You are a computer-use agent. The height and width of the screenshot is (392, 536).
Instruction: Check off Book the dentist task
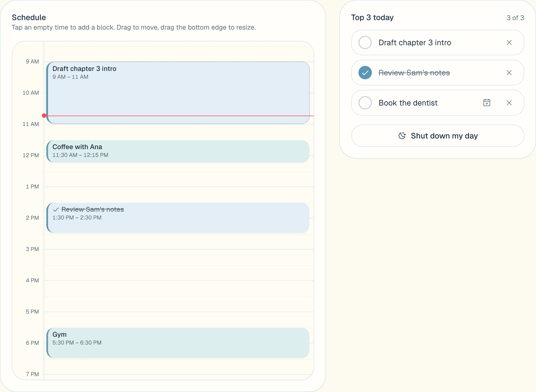pos(365,103)
